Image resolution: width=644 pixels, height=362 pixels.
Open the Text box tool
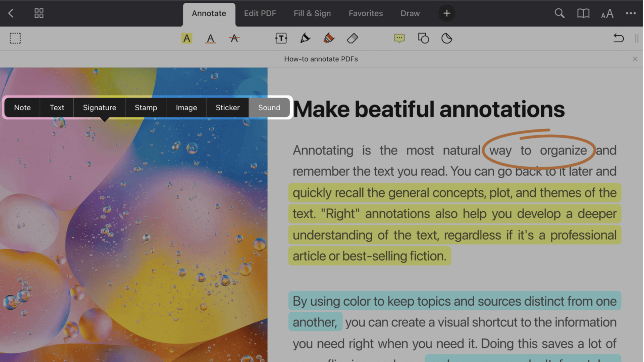[281, 38]
